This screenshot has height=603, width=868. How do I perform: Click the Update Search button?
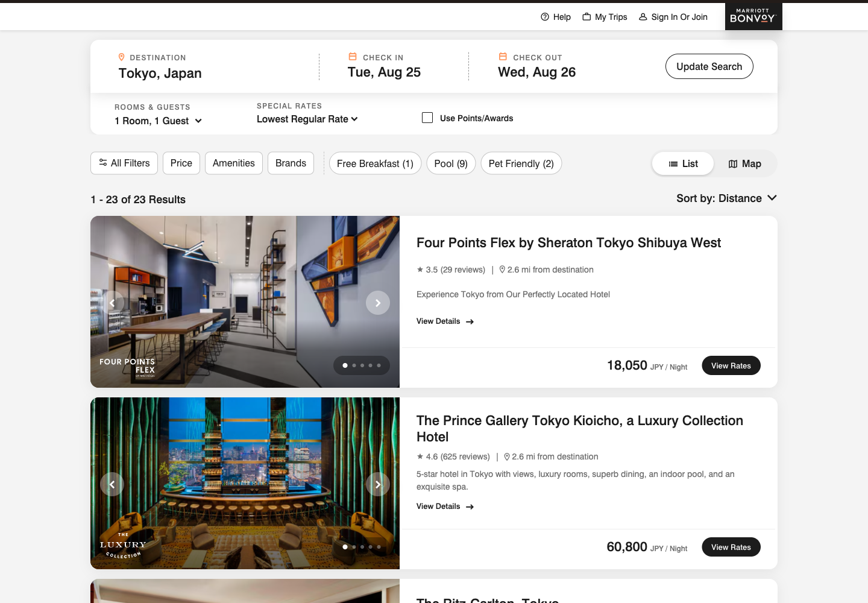[x=709, y=66]
